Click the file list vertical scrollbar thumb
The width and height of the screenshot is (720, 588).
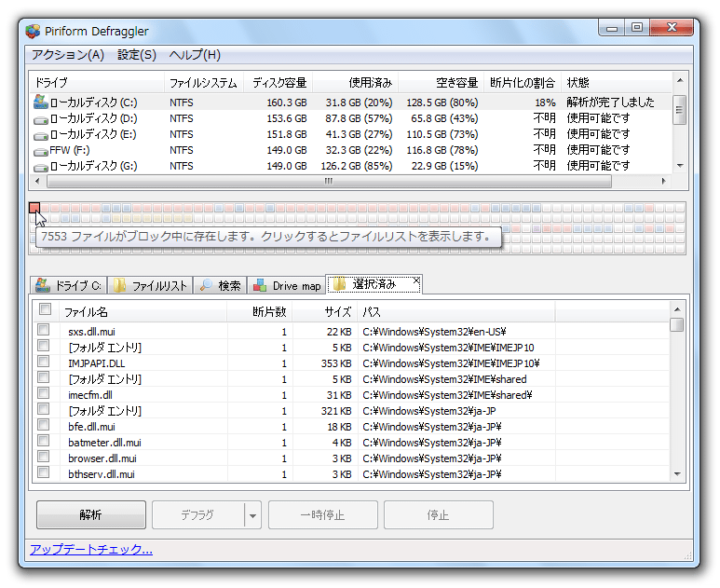pos(677,324)
